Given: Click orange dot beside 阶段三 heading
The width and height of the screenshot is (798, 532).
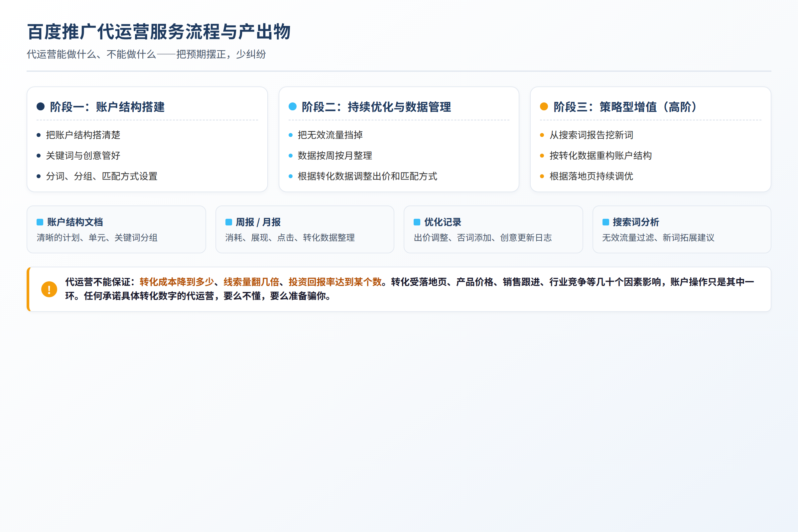Looking at the screenshot, I should pyautogui.click(x=544, y=106).
